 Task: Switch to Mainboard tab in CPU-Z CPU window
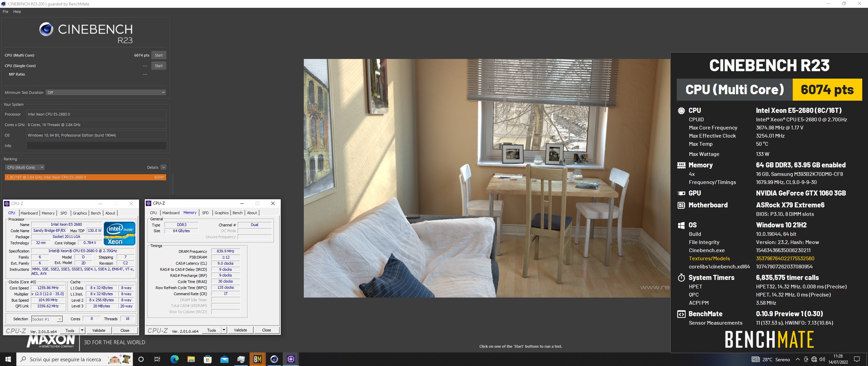click(29, 213)
